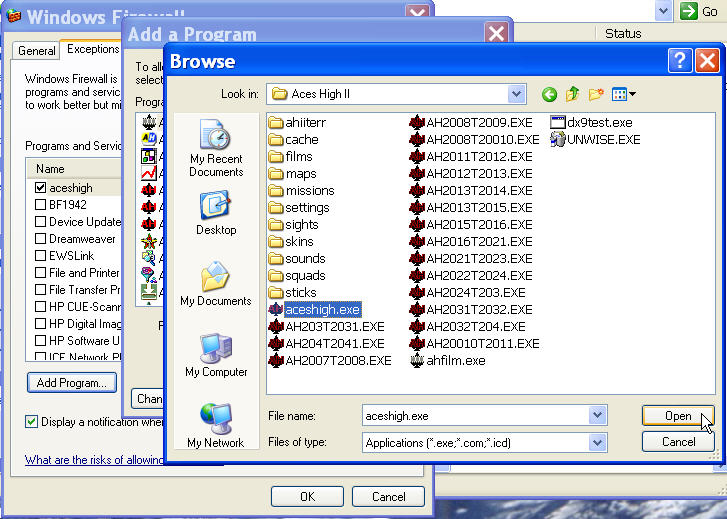
Task: Select the sounds folder
Action: point(297,259)
